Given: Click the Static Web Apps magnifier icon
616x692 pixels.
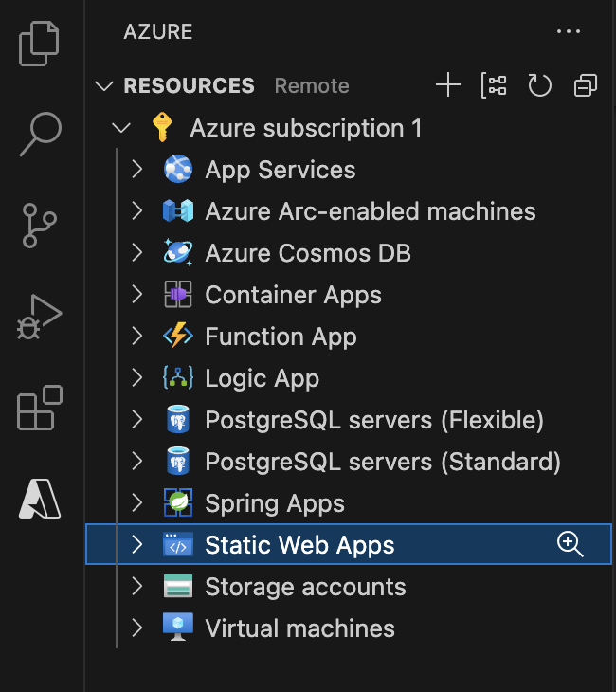Looking at the screenshot, I should tap(571, 544).
